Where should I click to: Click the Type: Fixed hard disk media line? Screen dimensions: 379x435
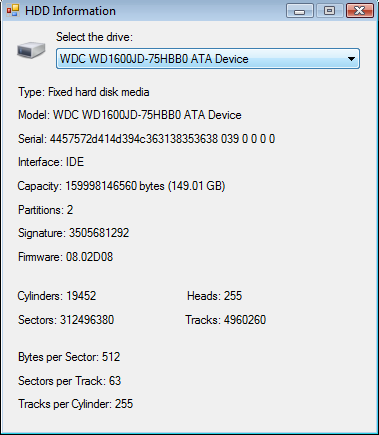(84, 92)
